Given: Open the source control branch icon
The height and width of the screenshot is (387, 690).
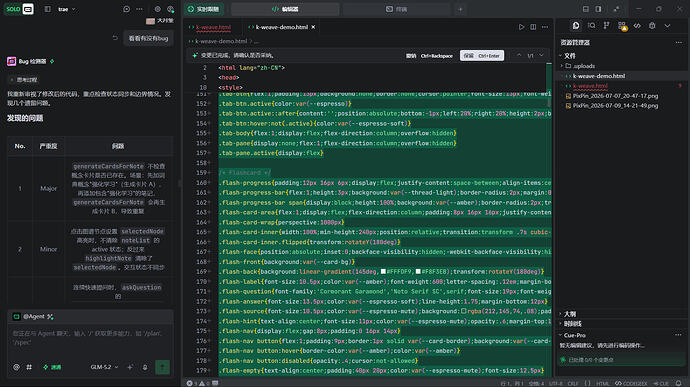Looking at the screenshot, I should (x=606, y=26).
